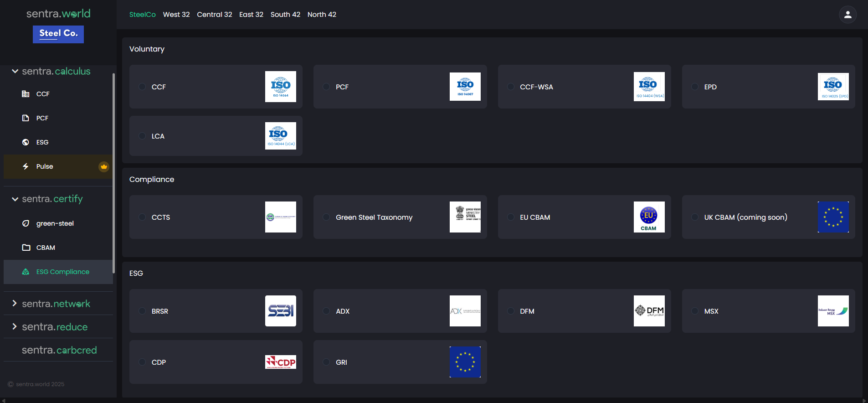Switch to the West 32 tab

point(176,15)
